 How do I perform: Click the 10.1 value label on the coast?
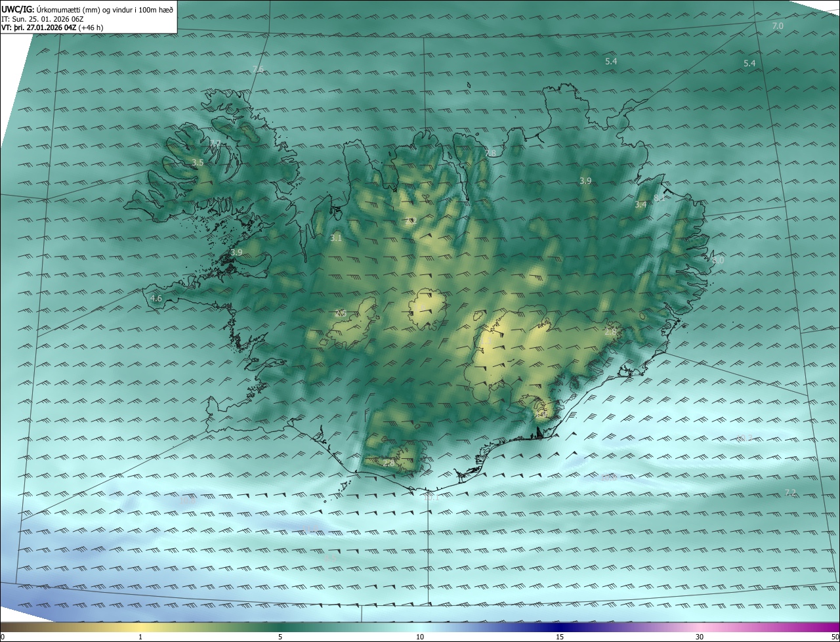point(431,498)
